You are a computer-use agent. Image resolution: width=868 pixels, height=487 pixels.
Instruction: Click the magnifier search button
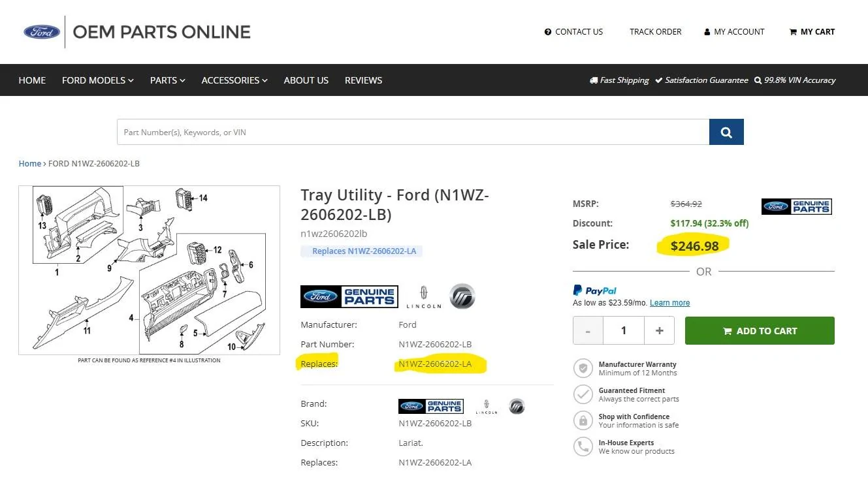pos(726,132)
